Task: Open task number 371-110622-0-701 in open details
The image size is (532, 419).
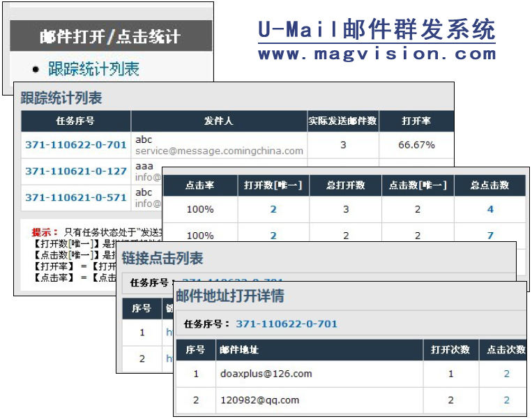Action: pos(287,323)
